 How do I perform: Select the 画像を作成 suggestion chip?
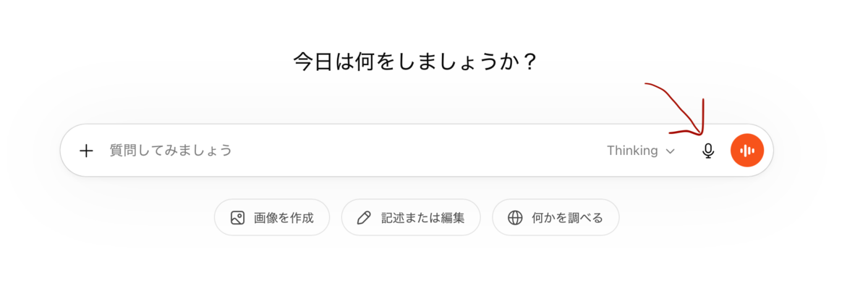272,217
